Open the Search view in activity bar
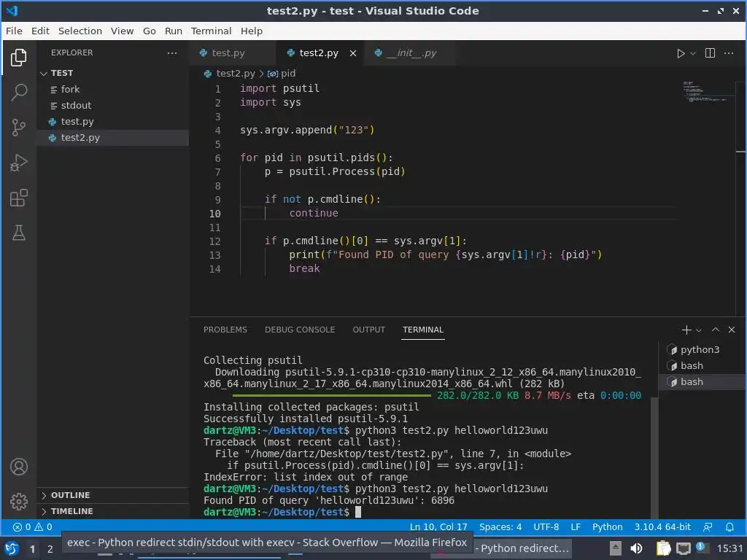 tap(18, 93)
